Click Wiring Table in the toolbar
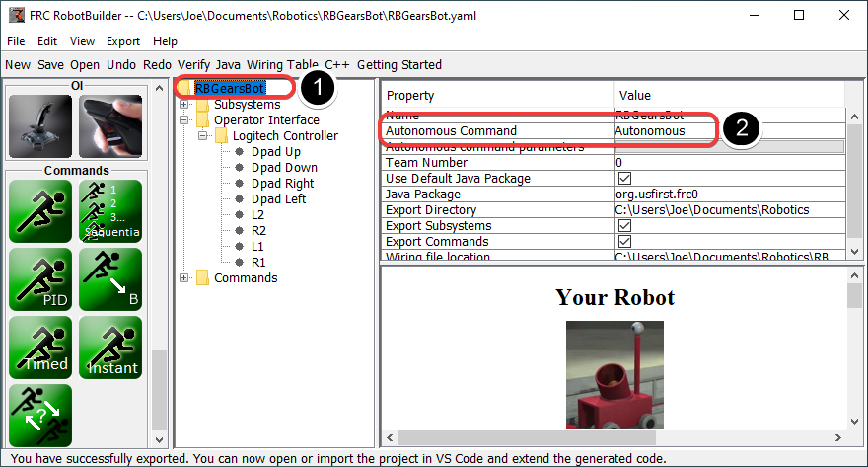 click(x=282, y=65)
